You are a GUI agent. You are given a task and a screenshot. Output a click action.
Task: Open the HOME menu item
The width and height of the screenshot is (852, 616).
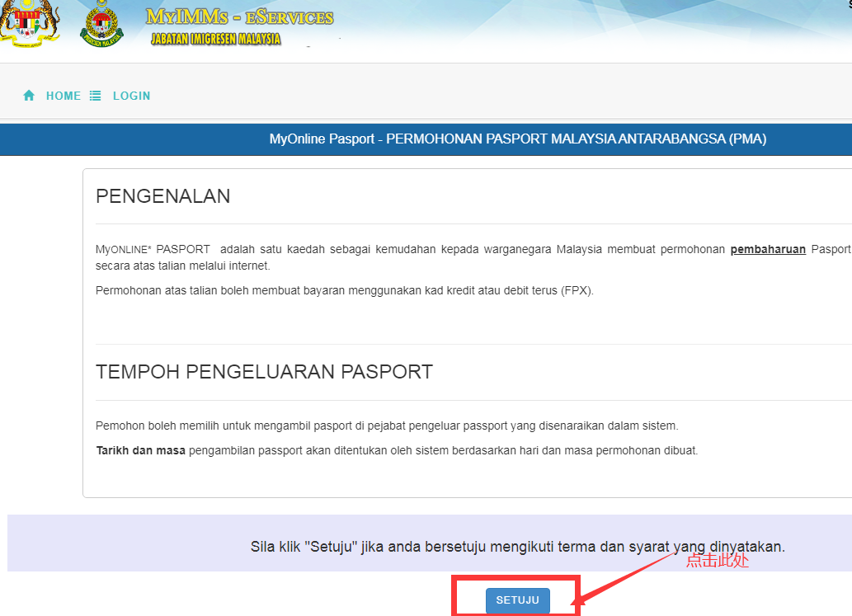click(x=63, y=96)
